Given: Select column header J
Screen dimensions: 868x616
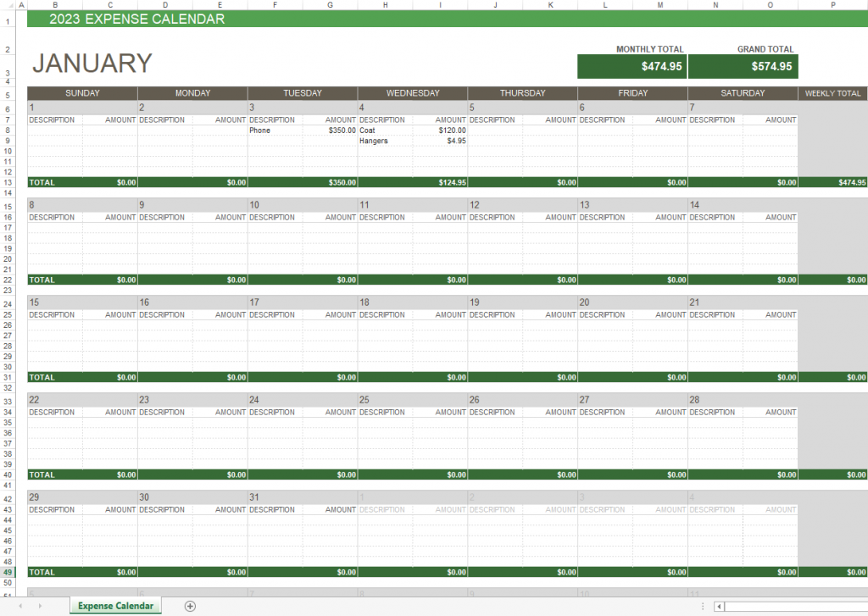Looking at the screenshot, I should (x=494, y=4).
